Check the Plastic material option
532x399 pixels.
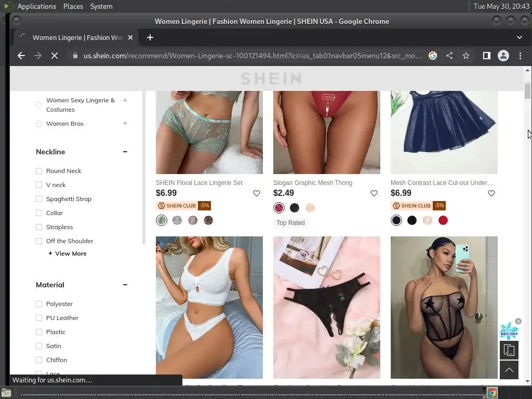point(39,332)
